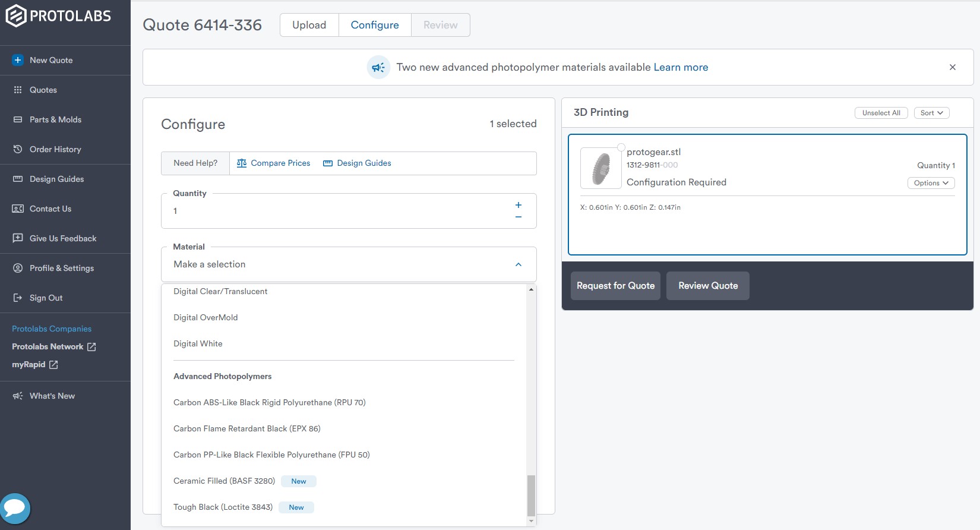Click the material list scrollbar thumb

click(531, 496)
